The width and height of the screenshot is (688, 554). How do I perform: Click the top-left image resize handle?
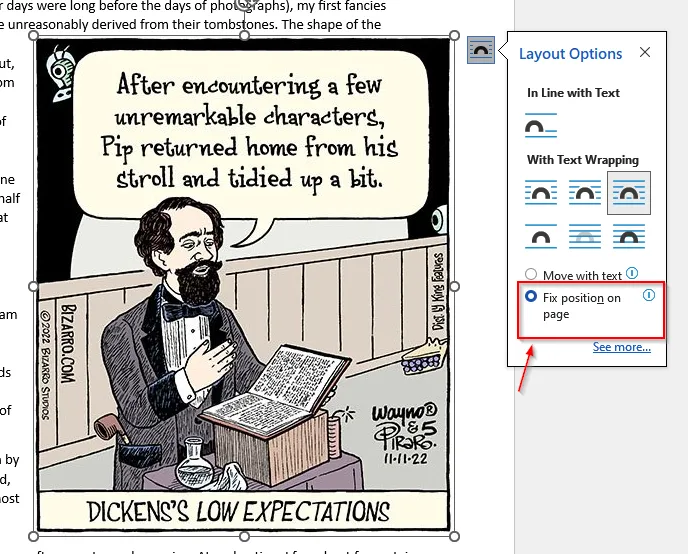tap(33, 36)
